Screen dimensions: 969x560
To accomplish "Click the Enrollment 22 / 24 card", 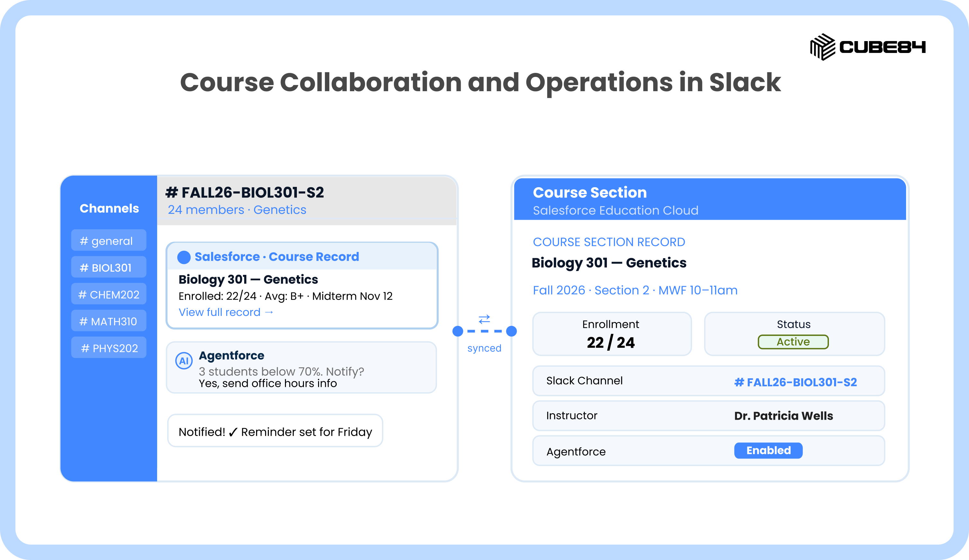I will 612,334.
